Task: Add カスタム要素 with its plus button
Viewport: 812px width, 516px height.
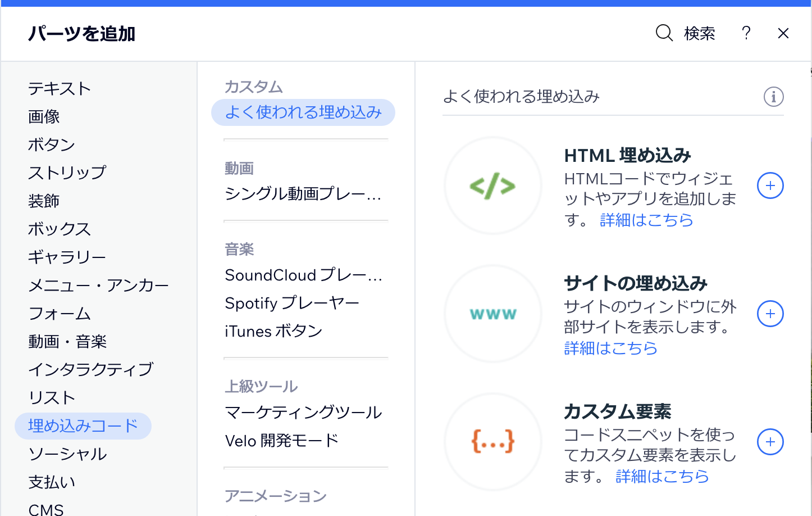Action: [770, 442]
